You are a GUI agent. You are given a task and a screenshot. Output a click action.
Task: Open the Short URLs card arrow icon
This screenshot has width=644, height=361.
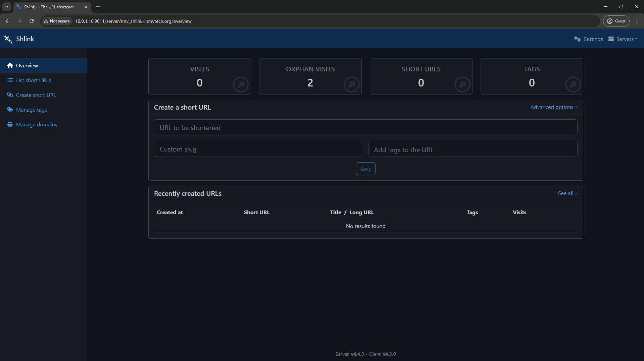[x=462, y=84]
